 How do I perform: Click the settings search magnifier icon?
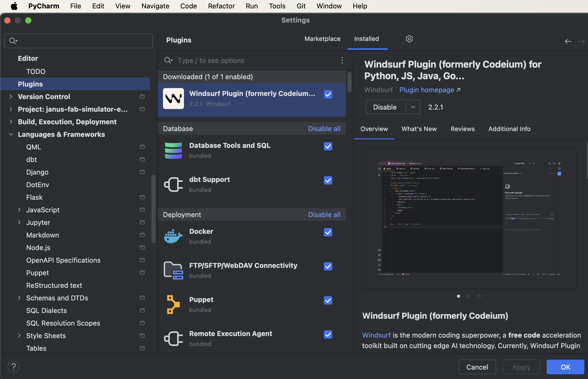pyautogui.click(x=13, y=41)
